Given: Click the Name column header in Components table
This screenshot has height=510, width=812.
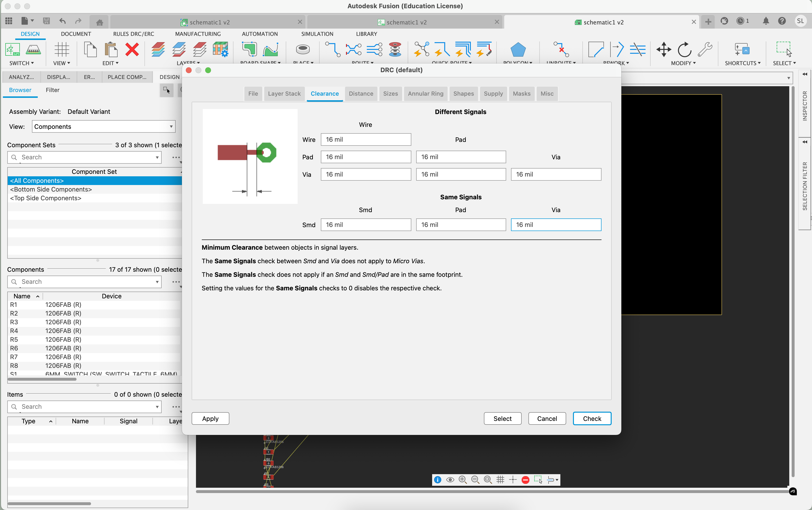Looking at the screenshot, I should (25, 296).
